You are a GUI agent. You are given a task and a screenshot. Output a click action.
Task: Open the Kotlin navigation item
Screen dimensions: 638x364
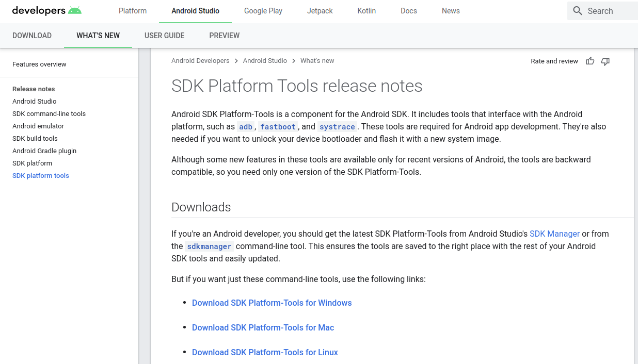pos(366,11)
